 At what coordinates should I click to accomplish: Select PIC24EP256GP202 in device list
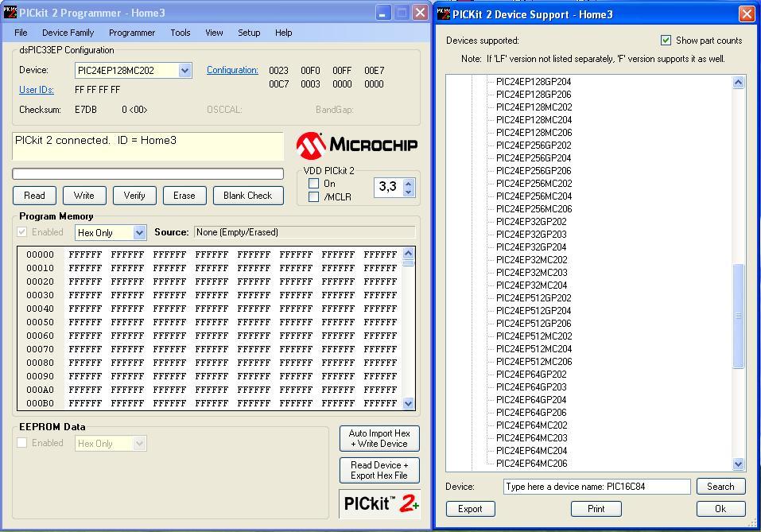(x=534, y=146)
